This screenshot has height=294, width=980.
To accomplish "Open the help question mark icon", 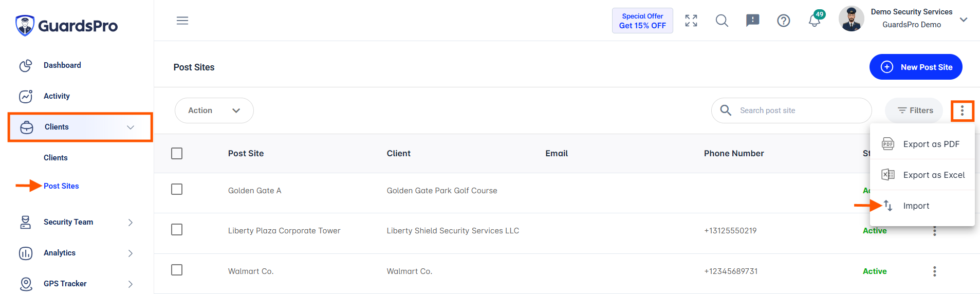I will point(784,21).
